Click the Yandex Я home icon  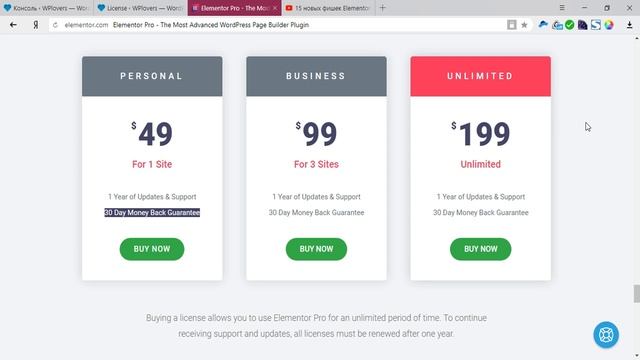(x=36, y=25)
